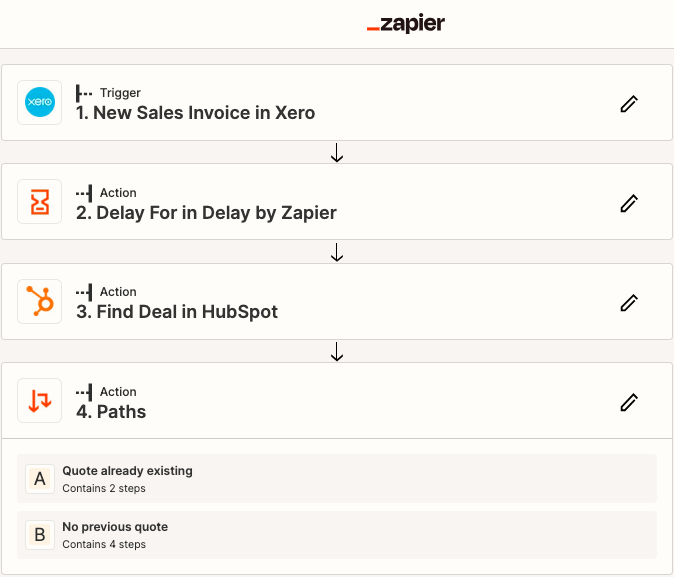Image resolution: width=674 pixels, height=577 pixels.
Task: Click arrow connector between steps 1 and 2
Action: pyautogui.click(x=337, y=153)
